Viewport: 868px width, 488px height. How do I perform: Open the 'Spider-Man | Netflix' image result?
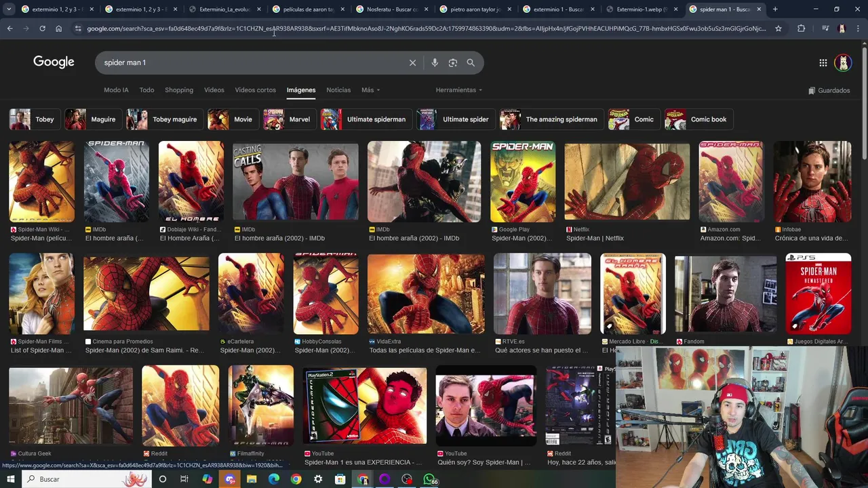pos(627,182)
